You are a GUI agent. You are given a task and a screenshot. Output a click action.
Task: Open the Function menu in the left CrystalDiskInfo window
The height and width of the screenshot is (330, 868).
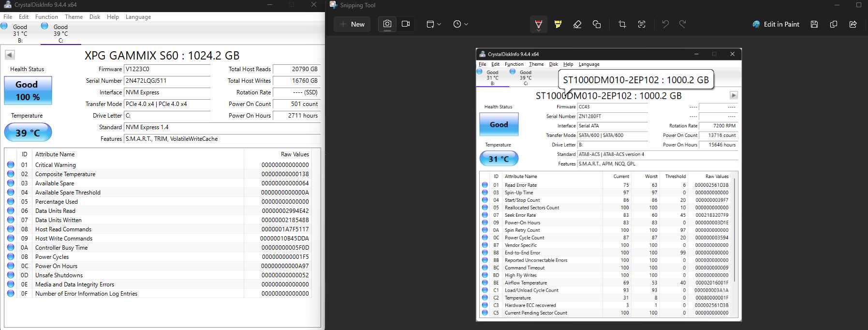tap(46, 17)
